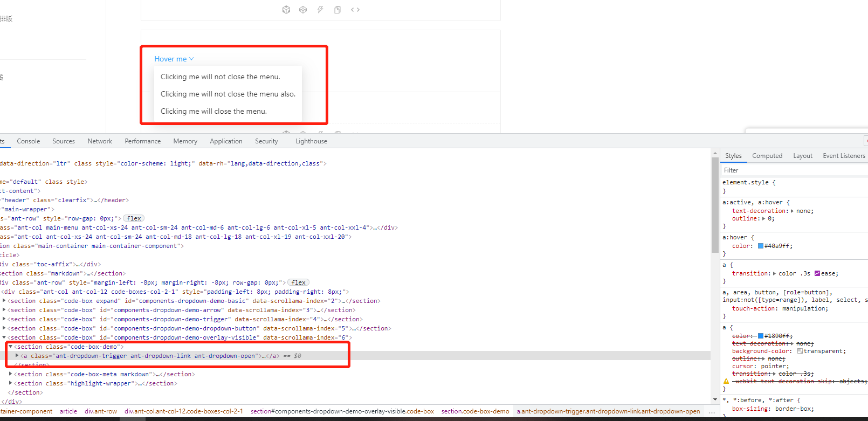868x421 pixels.
Task: Open the Event Listeners pane tab
Action: 844,156
